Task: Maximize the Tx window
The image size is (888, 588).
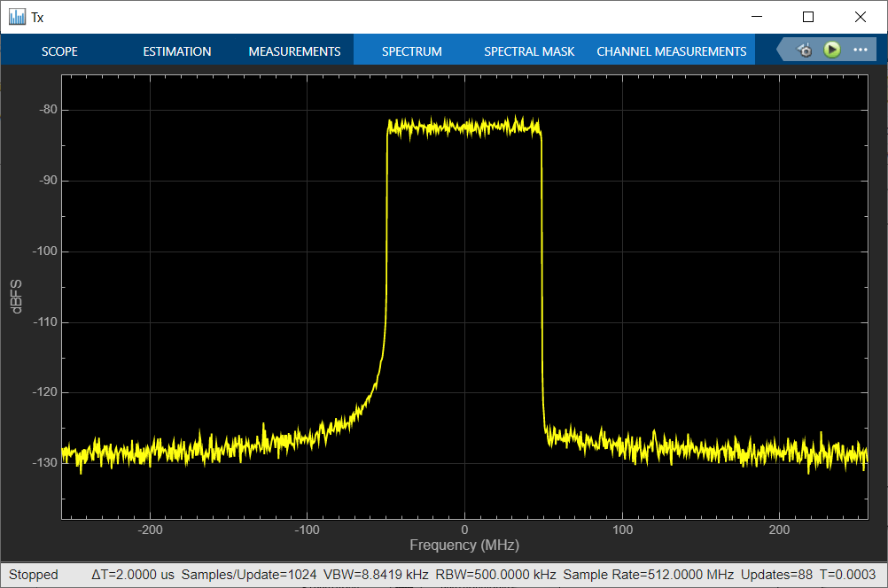Action: coord(808,17)
